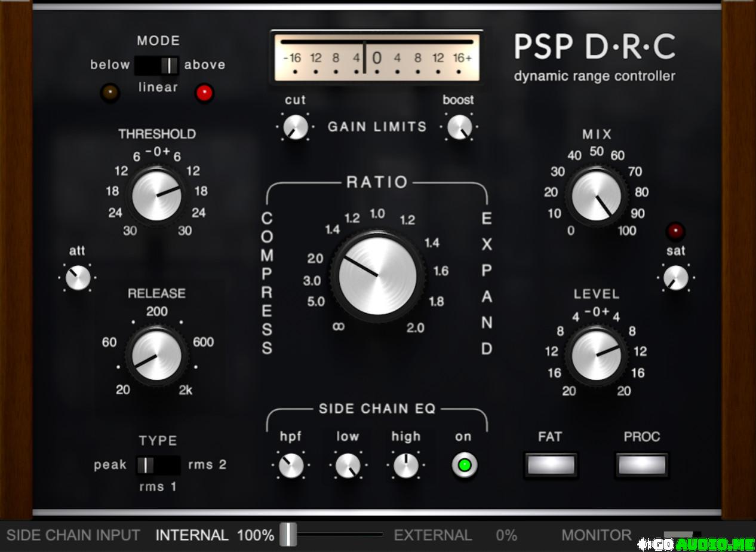Click the 'GAIN LIMITS' label
The width and height of the screenshot is (756, 552).
(x=377, y=127)
